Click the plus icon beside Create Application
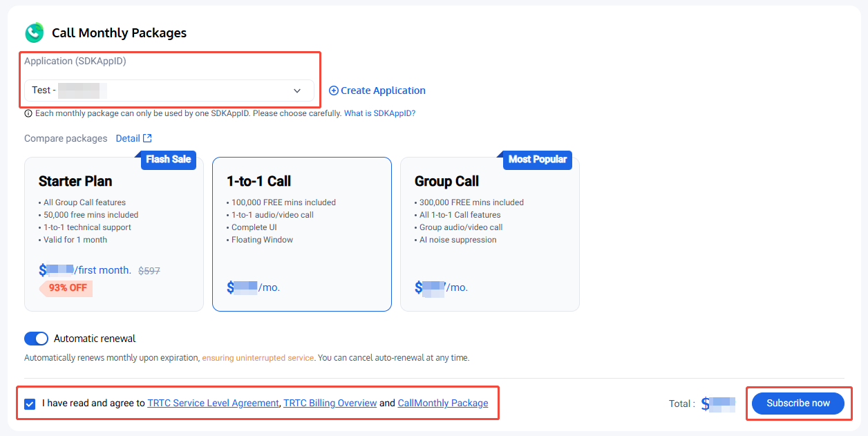Screen dimensions: 868x436 pos(333,91)
